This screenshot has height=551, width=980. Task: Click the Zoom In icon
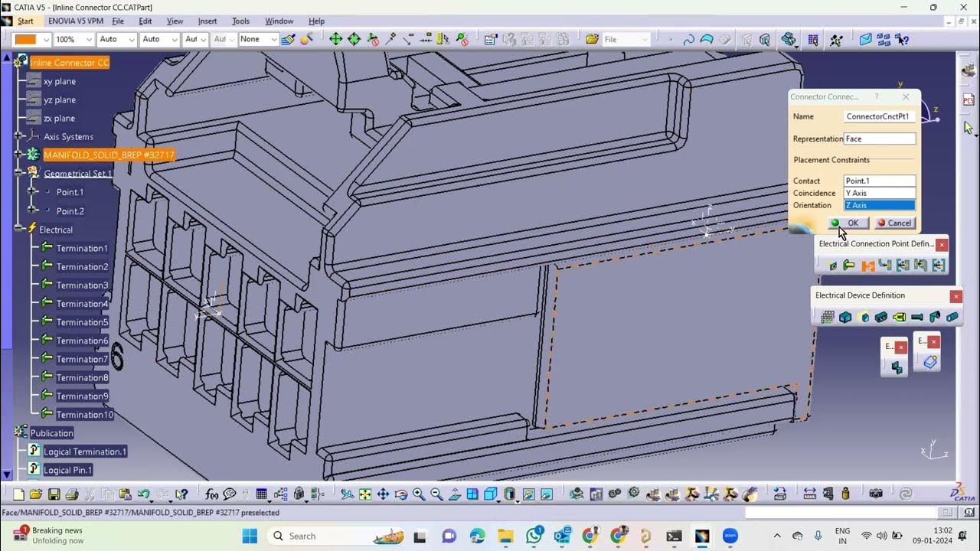coord(419,494)
